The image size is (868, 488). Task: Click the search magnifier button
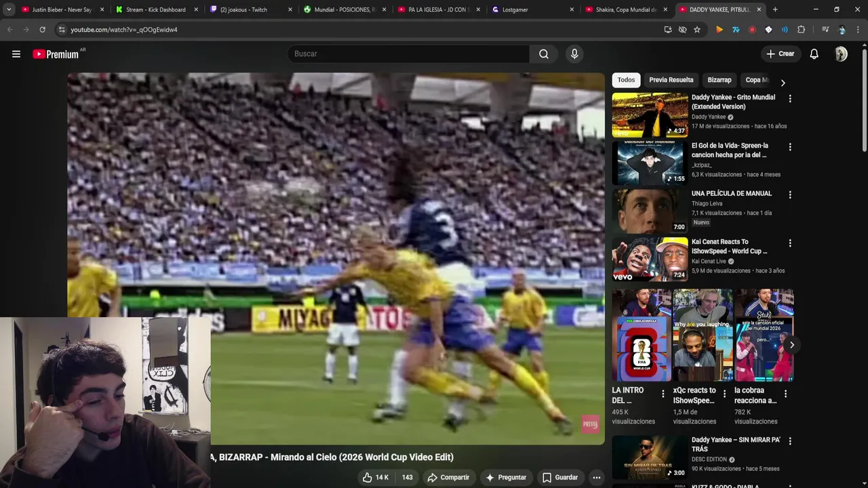click(x=544, y=54)
